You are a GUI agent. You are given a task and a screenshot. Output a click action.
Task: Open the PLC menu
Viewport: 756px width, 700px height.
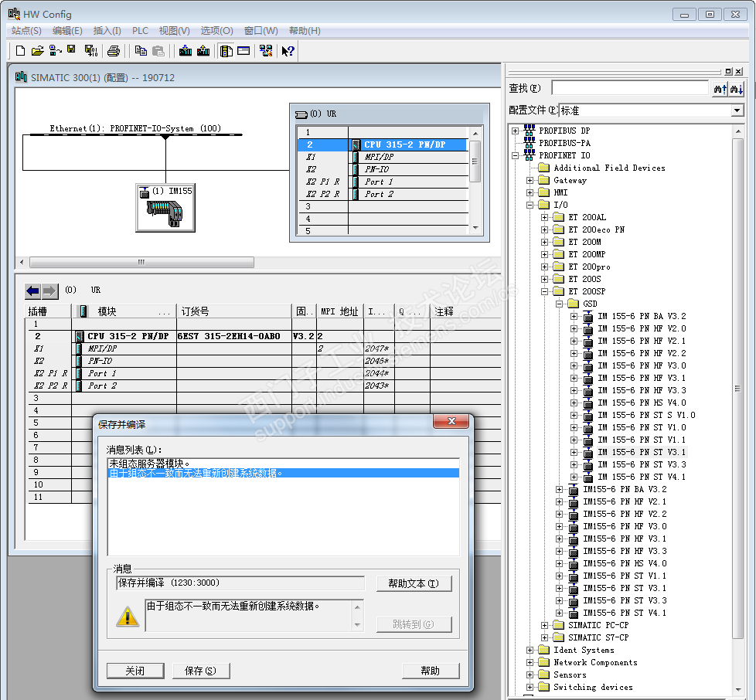click(x=140, y=31)
